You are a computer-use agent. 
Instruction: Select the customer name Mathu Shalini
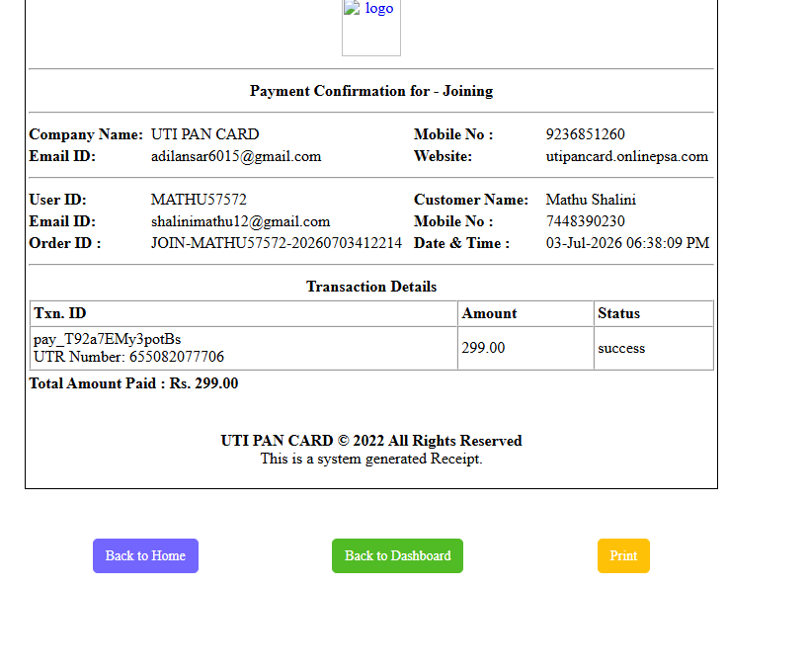(591, 200)
